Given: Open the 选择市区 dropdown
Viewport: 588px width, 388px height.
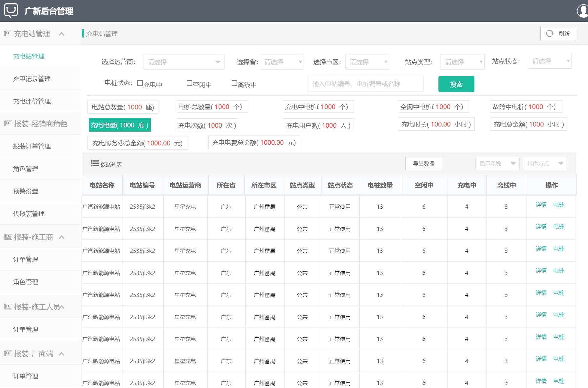Looking at the screenshot, I should click(x=367, y=62).
